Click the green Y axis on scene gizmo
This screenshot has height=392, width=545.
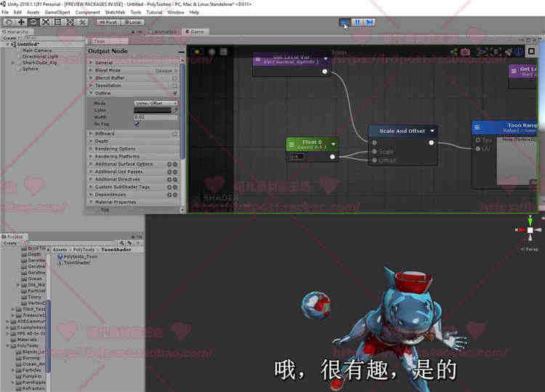pyautogui.click(x=530, y=221)
